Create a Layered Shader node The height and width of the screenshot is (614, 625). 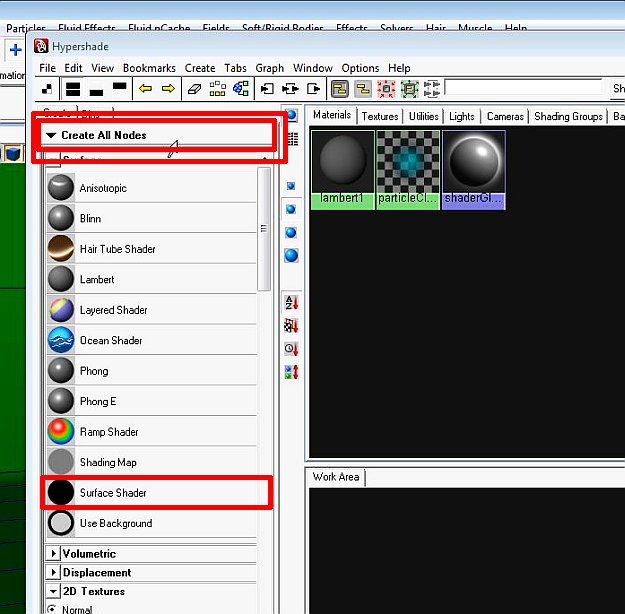pos(152,310)
